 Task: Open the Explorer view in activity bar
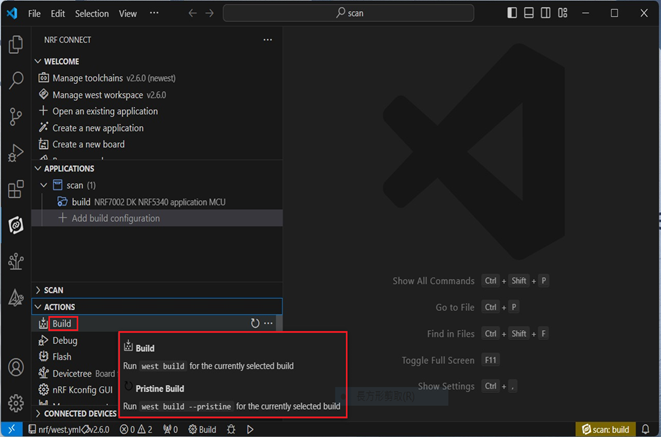[15, 45]
